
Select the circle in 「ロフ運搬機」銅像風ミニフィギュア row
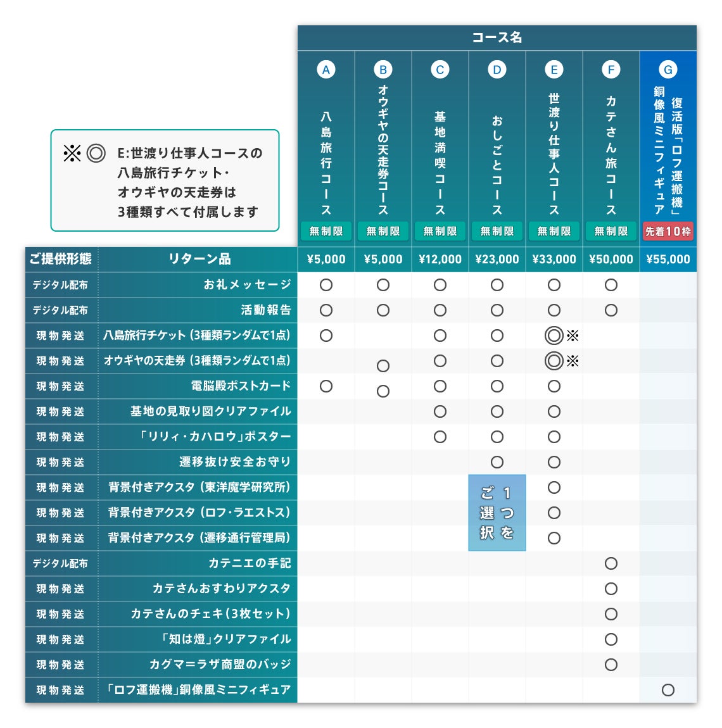668,690
